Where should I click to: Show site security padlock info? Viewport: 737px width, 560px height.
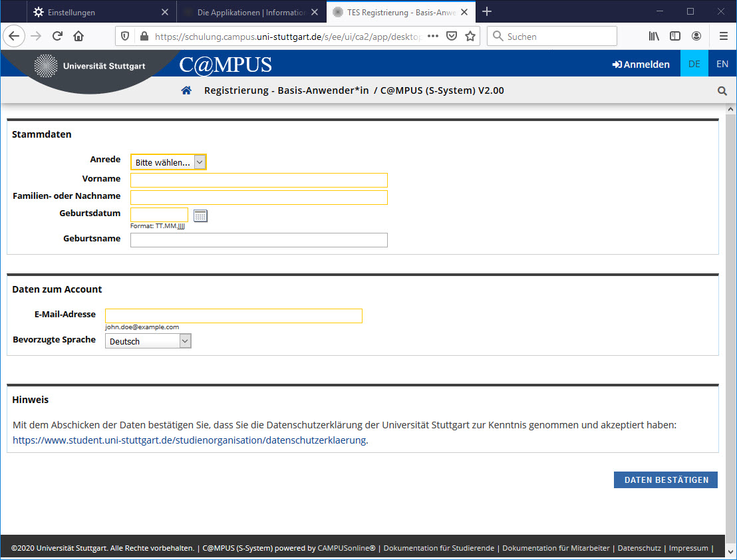(144, 36)
